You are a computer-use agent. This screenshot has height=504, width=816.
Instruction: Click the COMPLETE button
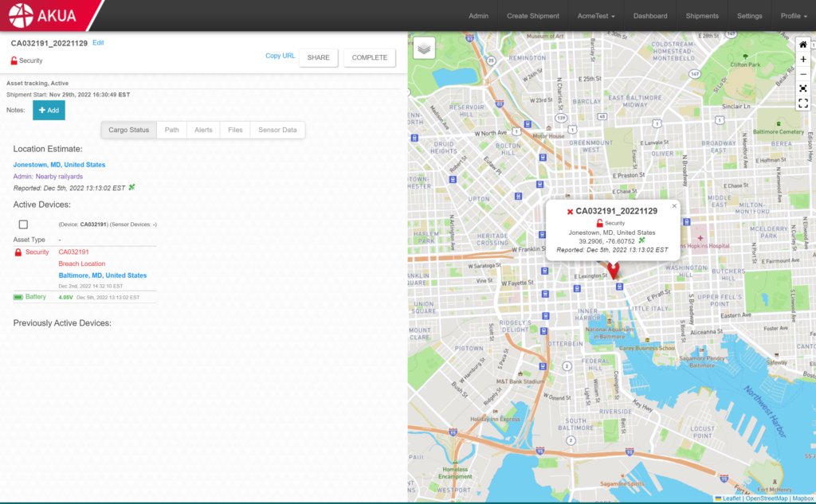(370, 58)
